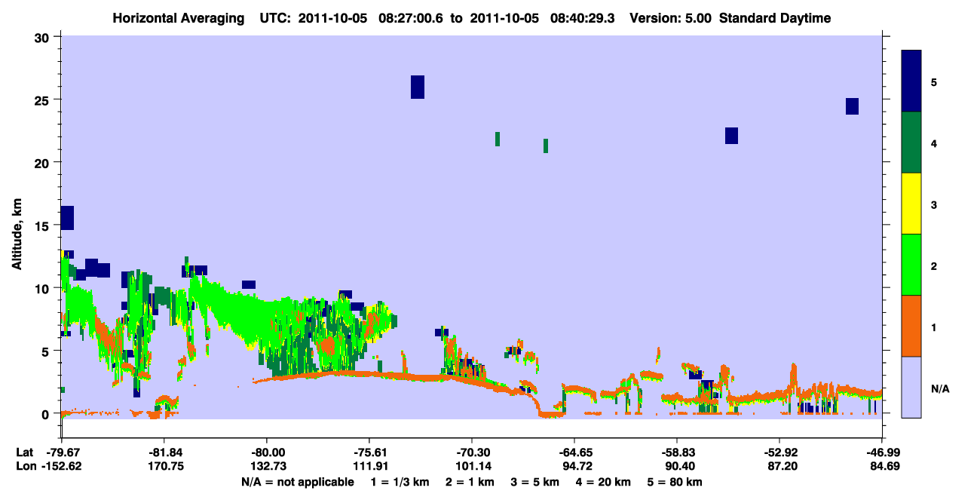Click latitude value -52.92
The height and width of the screenshot is (503, 980).
779,452
